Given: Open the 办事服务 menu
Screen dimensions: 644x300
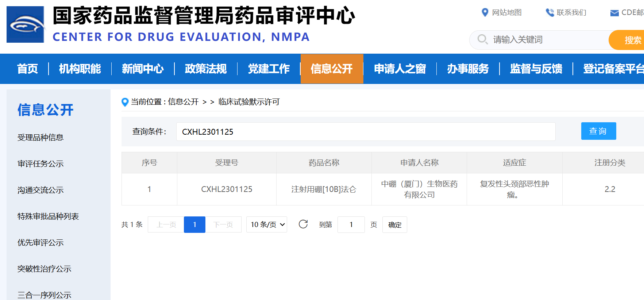Looking at the screenshot, I should [468, 69].
